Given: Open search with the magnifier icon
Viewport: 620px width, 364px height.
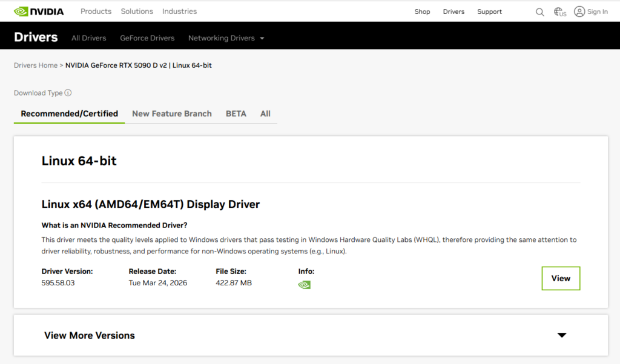Looking at the screenshot, I should coord(539,11).
